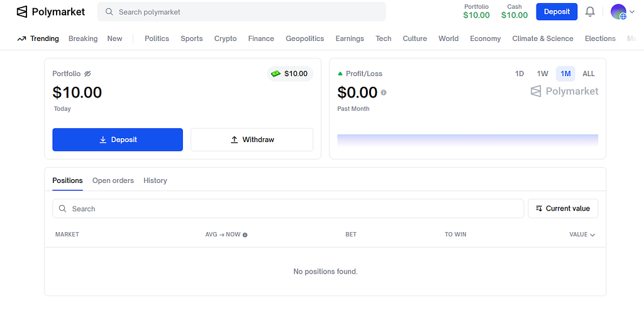Expand the profile menu chevron
The width and height of the screenshot is (644, 327).
(632, 11)
